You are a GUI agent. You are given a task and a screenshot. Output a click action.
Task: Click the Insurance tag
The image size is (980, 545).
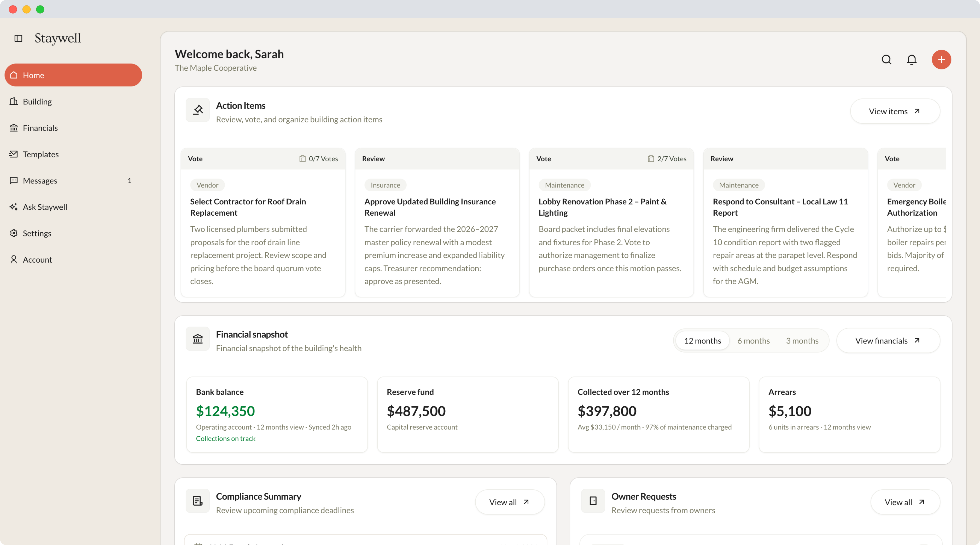[385, 185]
